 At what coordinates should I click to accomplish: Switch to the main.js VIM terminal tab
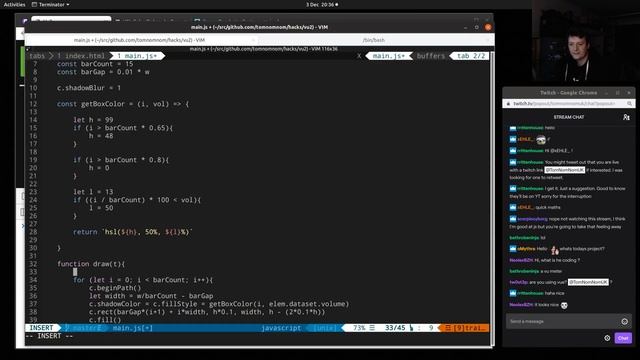139,40
